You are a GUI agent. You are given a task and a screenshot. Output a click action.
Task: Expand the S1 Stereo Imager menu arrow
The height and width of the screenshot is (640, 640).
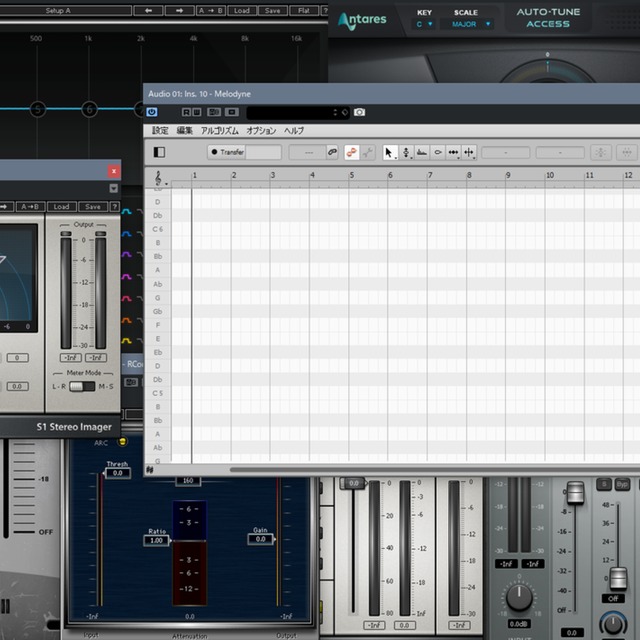coord(114,188)
